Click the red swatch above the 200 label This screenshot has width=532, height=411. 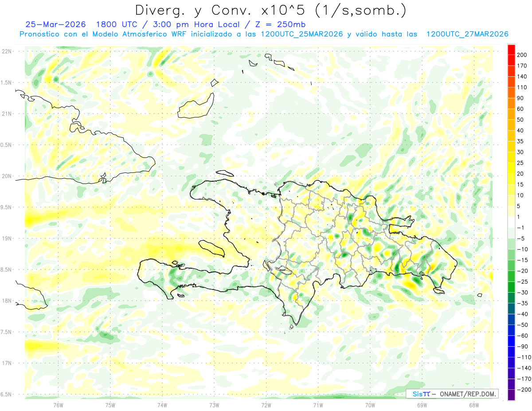click(x=511, y=49)
